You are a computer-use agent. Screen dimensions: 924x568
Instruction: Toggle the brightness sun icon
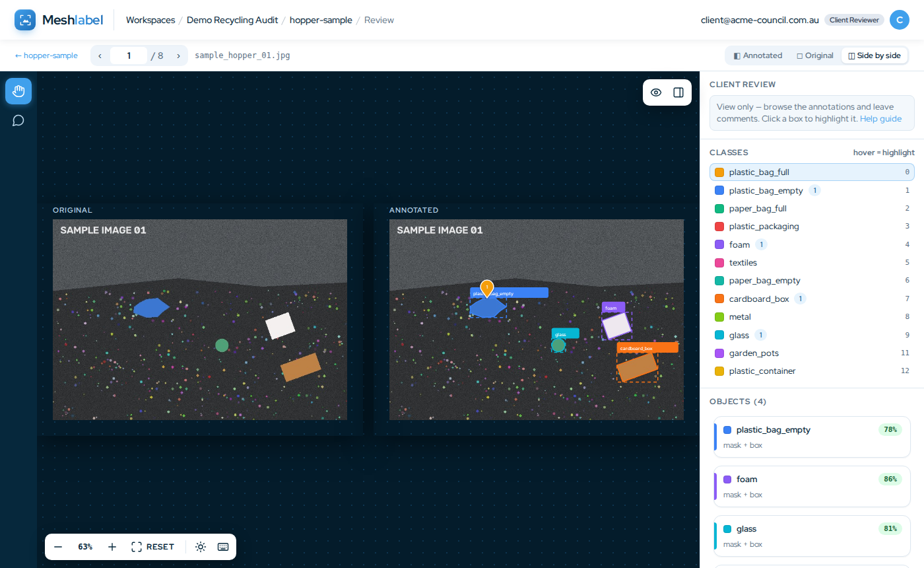tap(201, 547)
